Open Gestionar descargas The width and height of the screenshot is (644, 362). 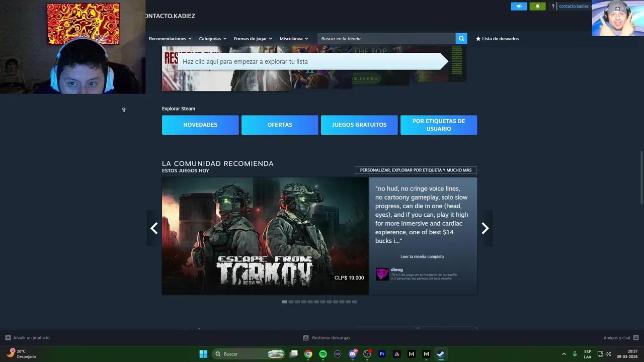pyautogui.click(x=327, y=338)
